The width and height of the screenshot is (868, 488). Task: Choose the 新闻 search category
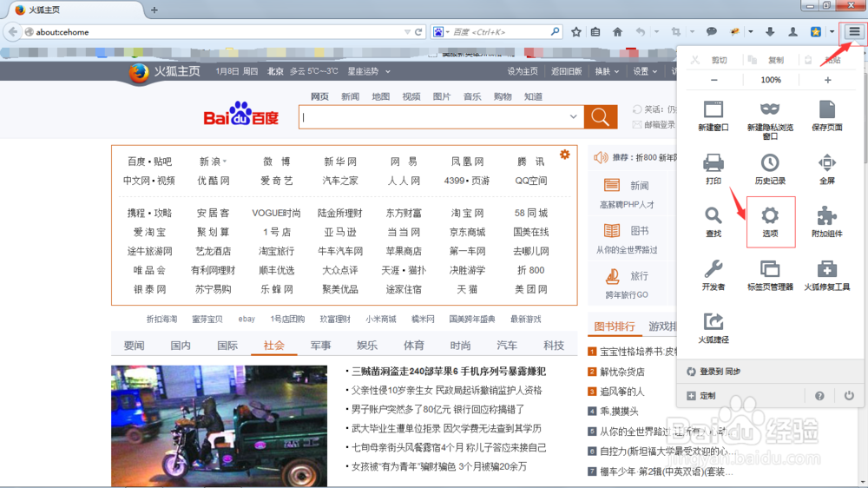(x=350, y=96)
